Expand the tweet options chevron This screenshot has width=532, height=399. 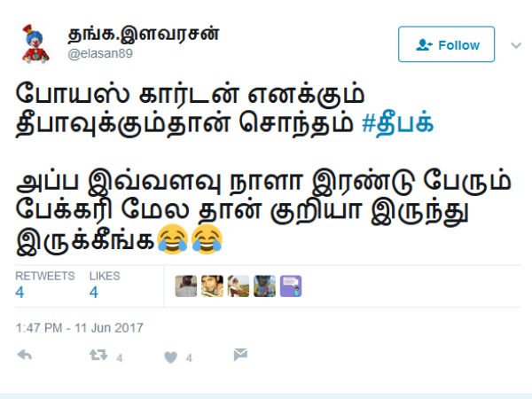(516, 45)
